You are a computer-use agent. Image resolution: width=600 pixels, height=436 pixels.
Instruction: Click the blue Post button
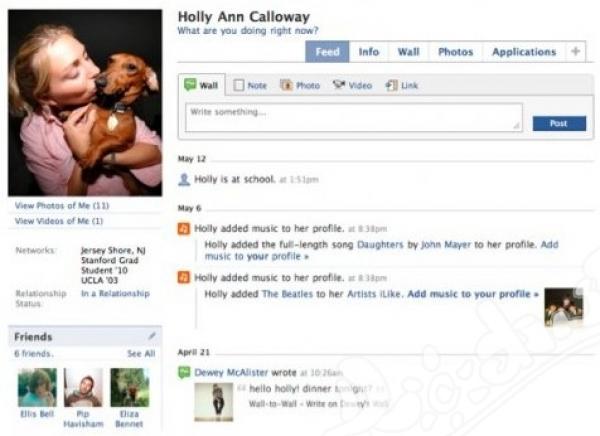pyautogui.click(x=559, y=123)
